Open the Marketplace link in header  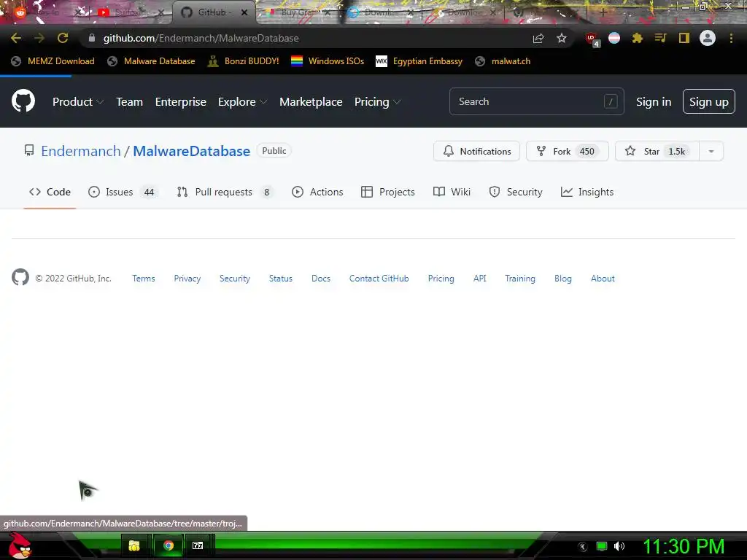pyautogui.click(x=311, y=102)
